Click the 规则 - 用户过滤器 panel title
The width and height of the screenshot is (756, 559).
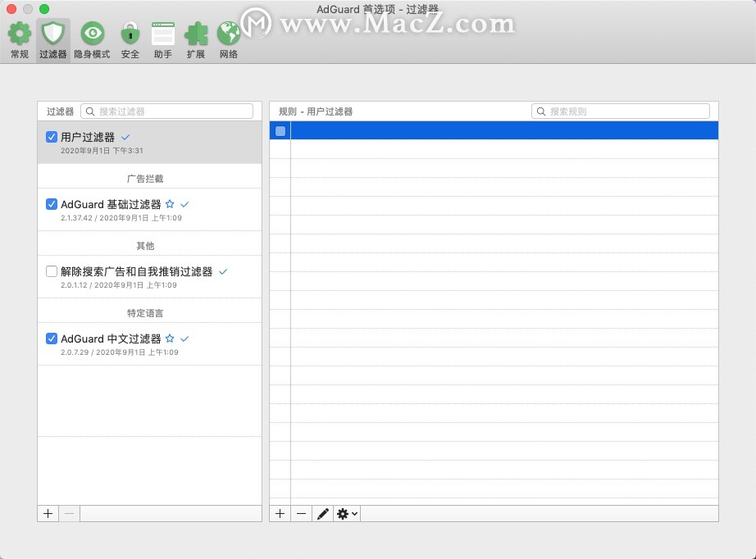click(316, 111)
